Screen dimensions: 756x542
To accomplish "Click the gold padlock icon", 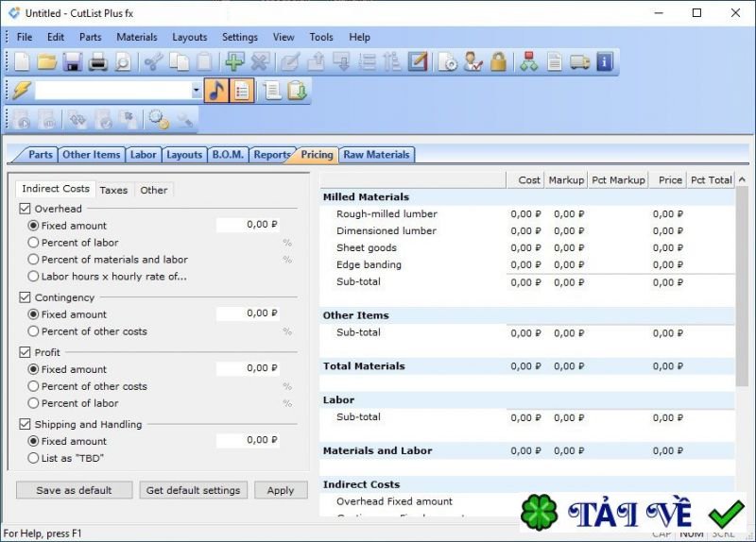I will (499, 62).
